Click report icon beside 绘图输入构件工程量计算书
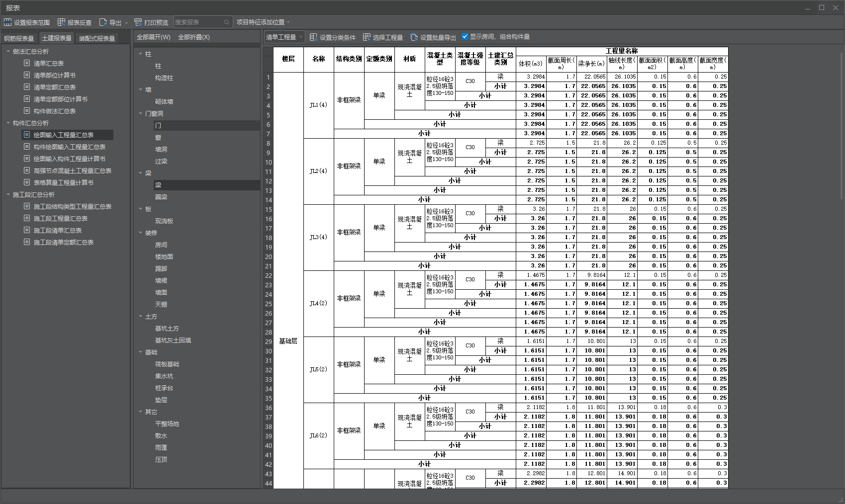 [27, 159]
